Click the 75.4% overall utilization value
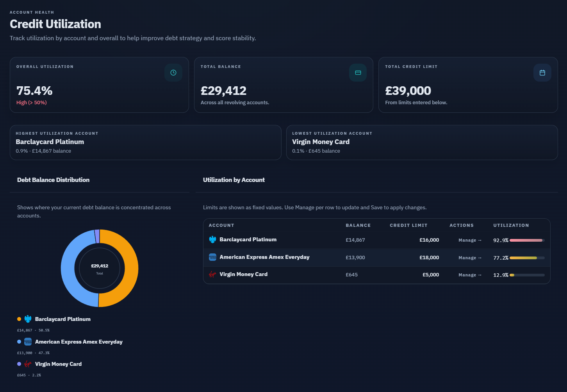Viewport: 567px width, 392px height. tap(34, 91)
